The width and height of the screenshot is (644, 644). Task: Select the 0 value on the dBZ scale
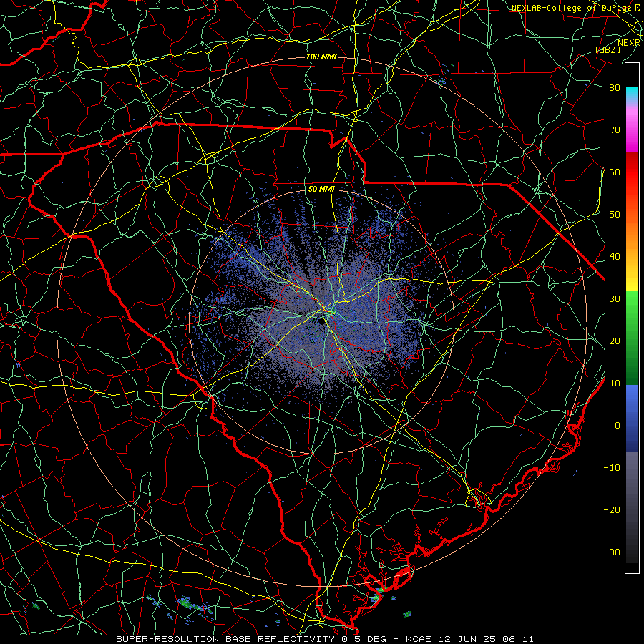pyautogui.click(x=618, y=426)
